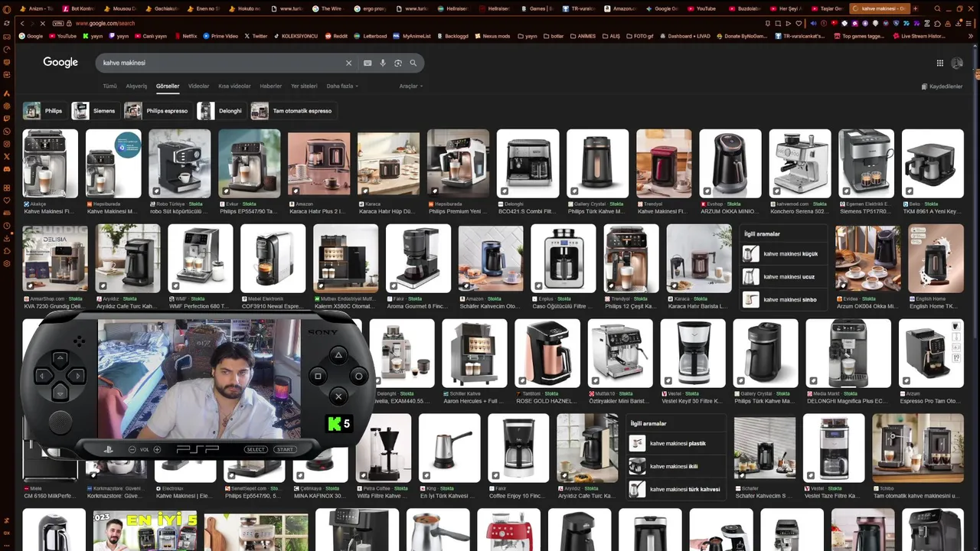Open BCO421.S Combi Delonghi thumbnail

[528, 163]
